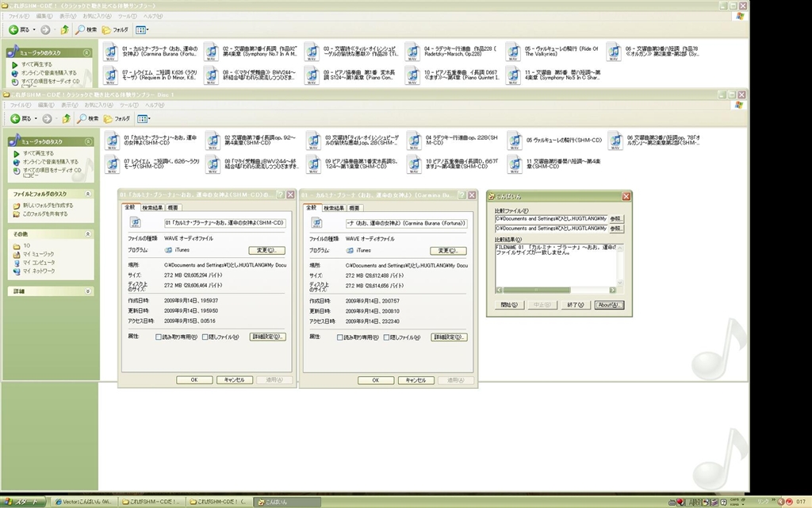Check 隠しファイル in the Carmina Burana properties dialog
Screen dimensions: 812x508
(x=386, y=337)
